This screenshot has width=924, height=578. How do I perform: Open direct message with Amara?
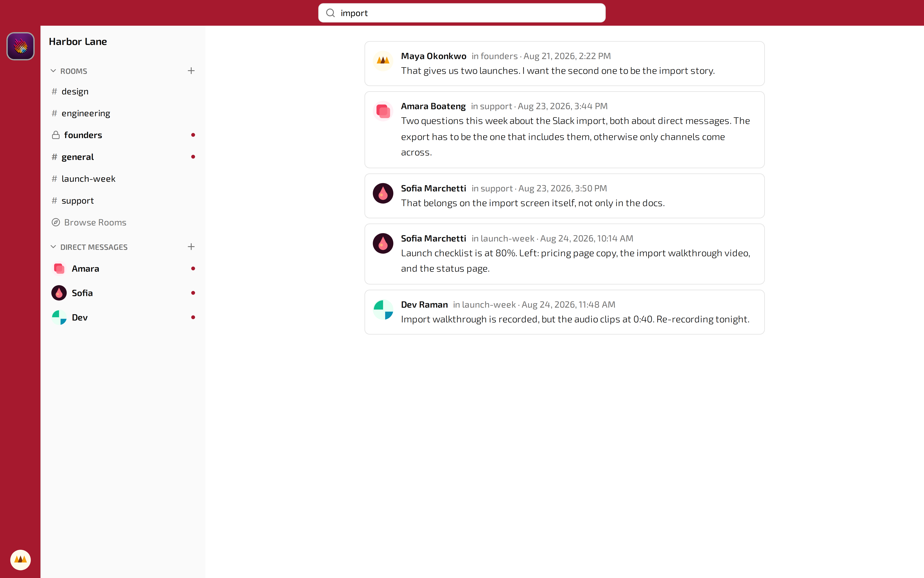[x=123, y=268]
